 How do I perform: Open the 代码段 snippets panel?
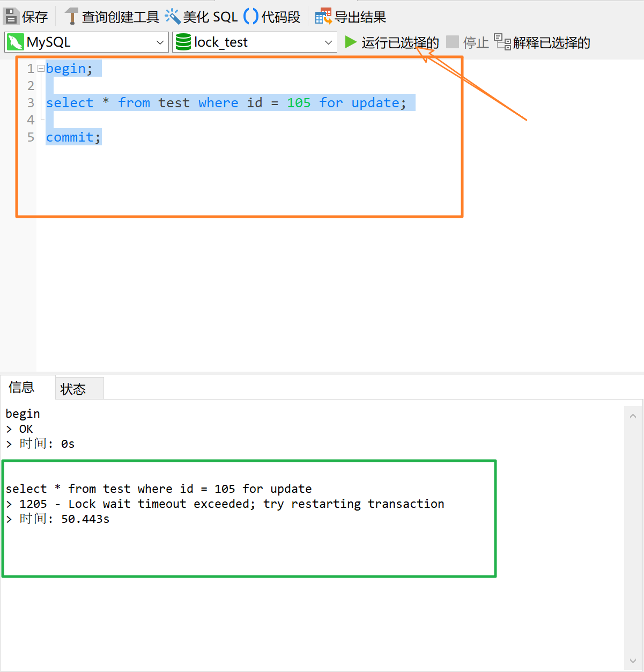(281, 17)
